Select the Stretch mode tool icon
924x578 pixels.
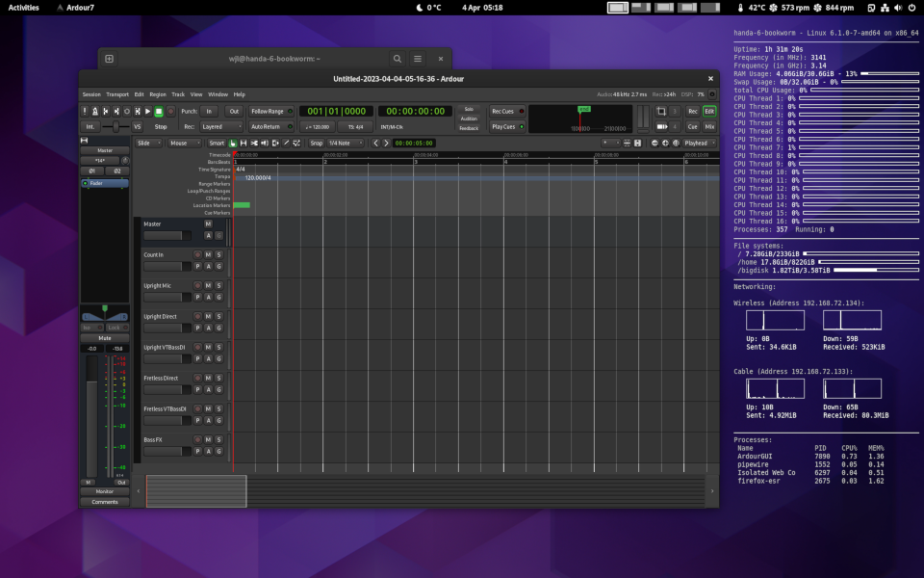click(x=275, y=143)
